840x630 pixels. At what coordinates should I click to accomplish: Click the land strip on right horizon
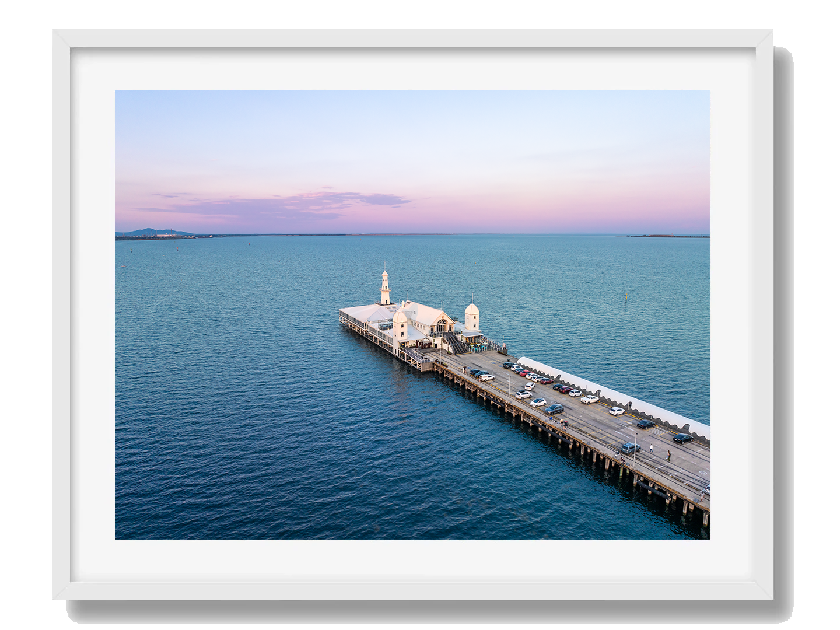pyautogui.click(x=668, y=236)
